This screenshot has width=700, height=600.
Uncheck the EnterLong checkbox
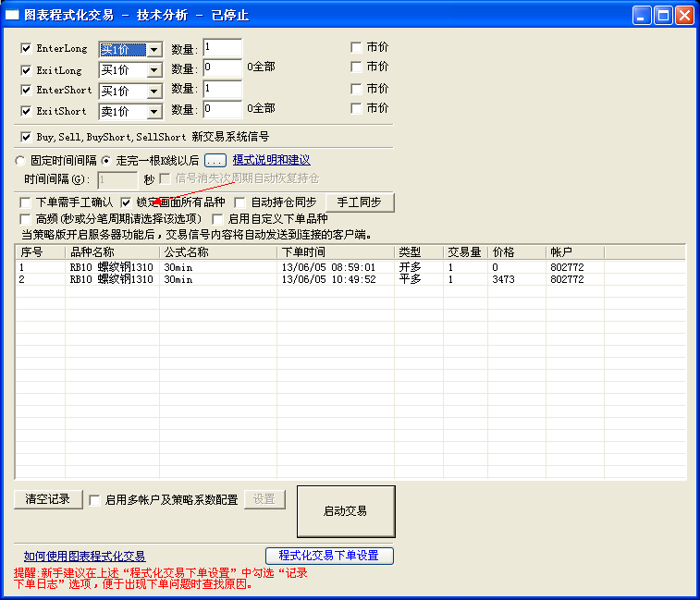26,48
